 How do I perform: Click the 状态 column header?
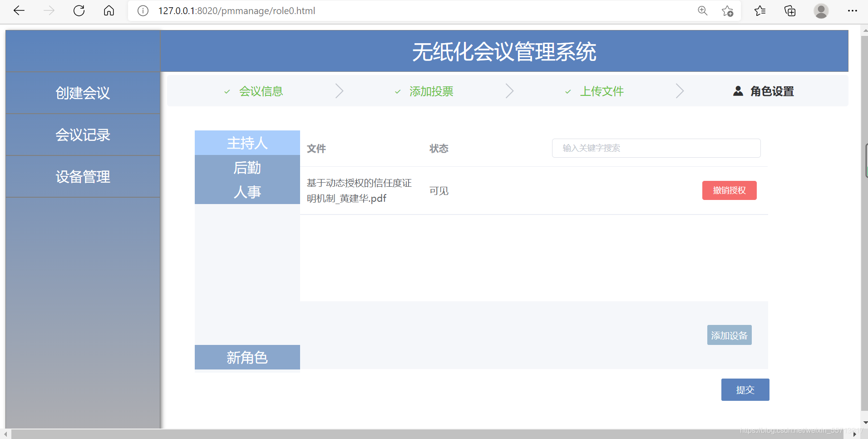(x=439, y=149)
